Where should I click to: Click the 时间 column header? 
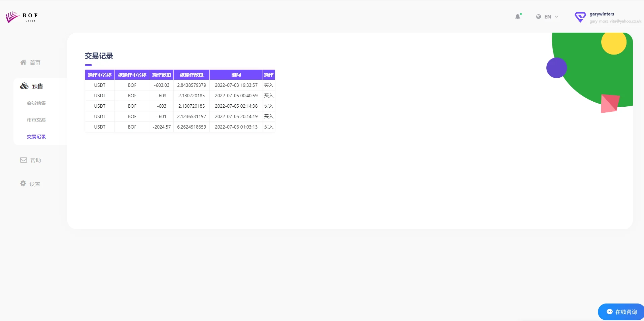coord(236,75)
